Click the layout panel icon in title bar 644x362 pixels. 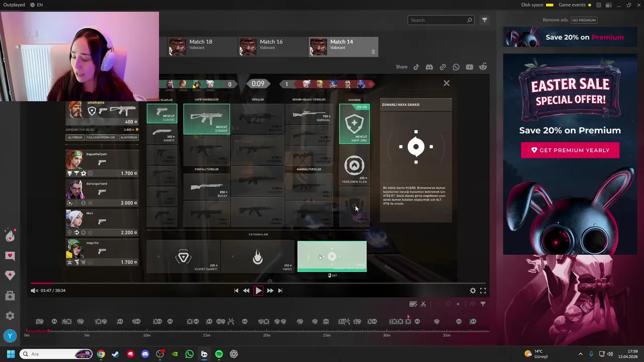608,5
